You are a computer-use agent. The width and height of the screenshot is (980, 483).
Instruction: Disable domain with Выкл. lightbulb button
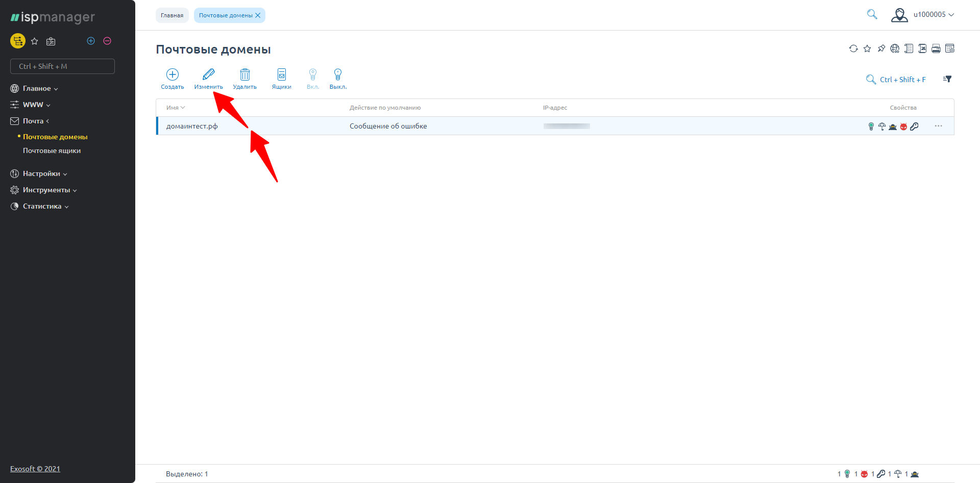pyautogui.click(x=338, y=75)
